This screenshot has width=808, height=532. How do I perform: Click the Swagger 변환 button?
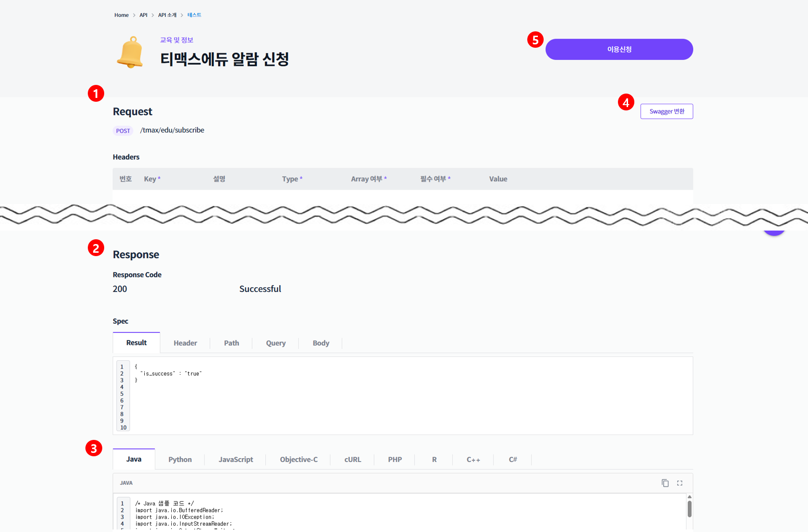click(667, 111)
